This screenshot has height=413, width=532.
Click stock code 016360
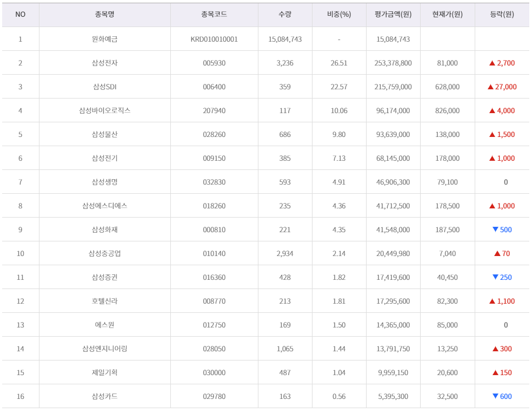click(x=214, y=277)
